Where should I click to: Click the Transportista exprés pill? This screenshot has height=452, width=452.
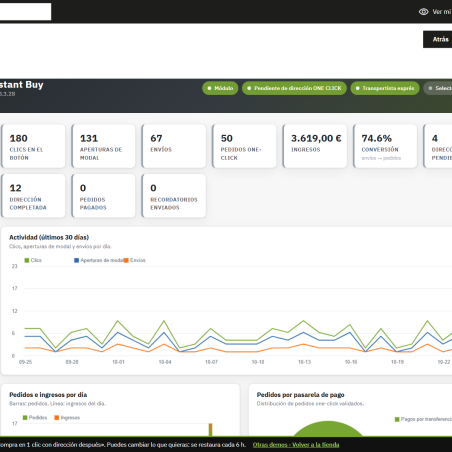pos(385,88)
